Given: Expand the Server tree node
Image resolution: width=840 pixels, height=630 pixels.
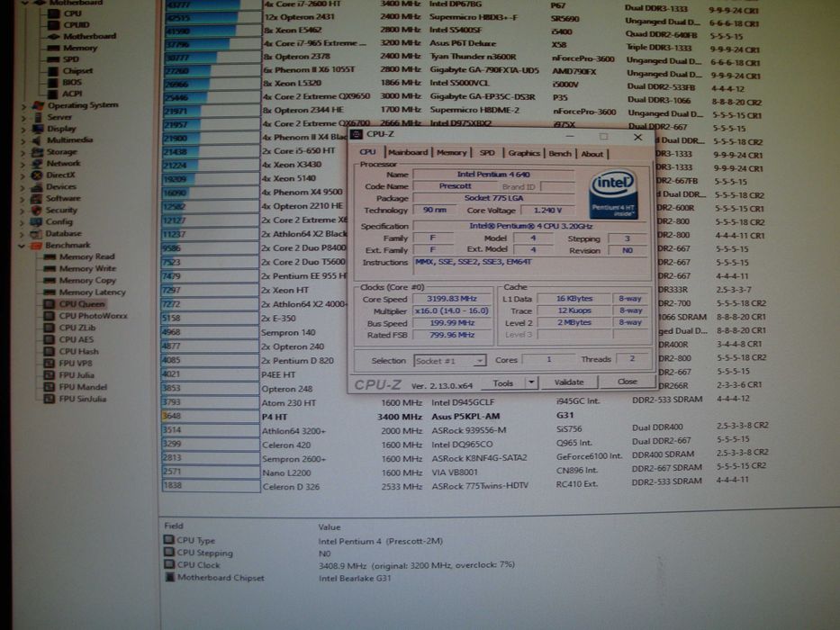Looking at the screenshot, I should [23, 118].
